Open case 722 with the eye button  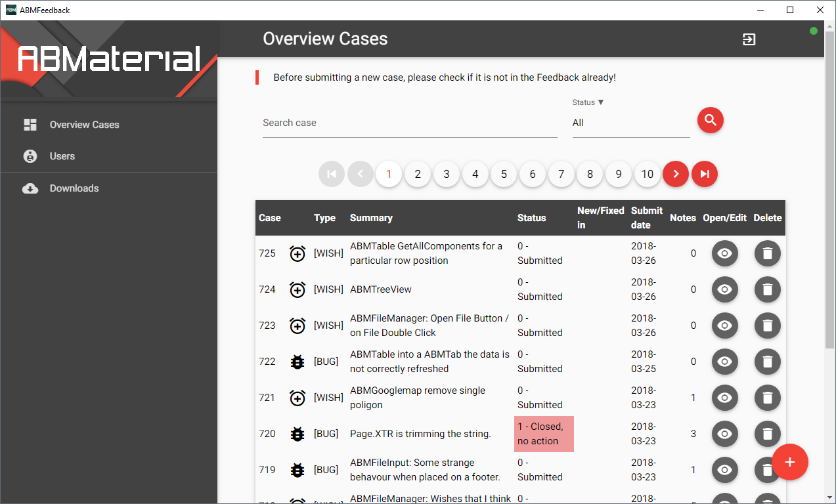pos(725,362)
